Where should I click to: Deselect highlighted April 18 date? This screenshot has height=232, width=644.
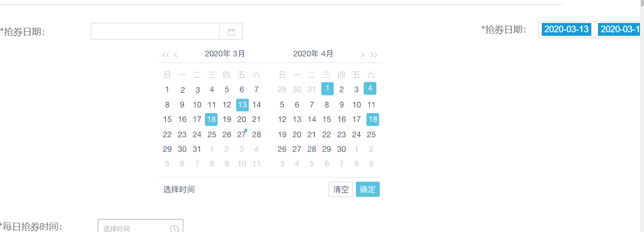373,119
